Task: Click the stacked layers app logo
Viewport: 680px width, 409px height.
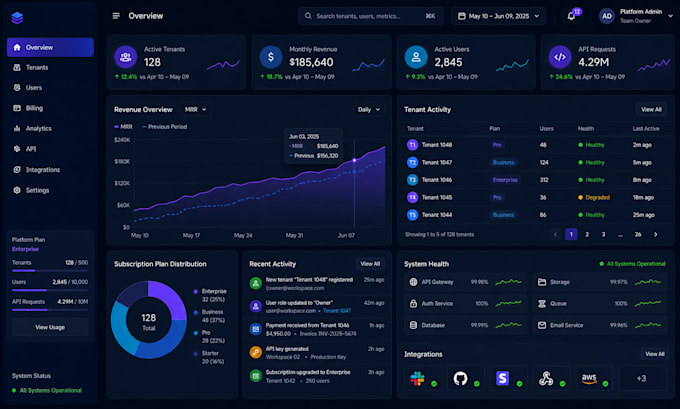Action: tap(17, 18)
